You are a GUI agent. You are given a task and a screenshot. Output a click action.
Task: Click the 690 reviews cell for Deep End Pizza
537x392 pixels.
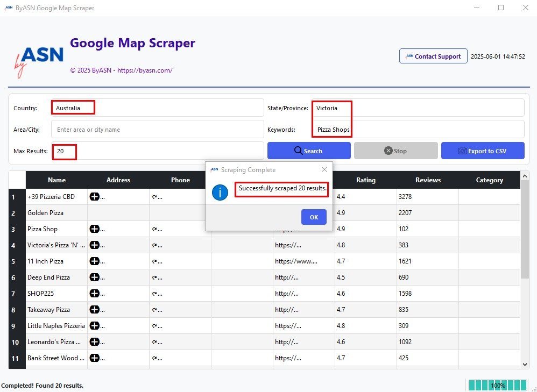(428, 277)
